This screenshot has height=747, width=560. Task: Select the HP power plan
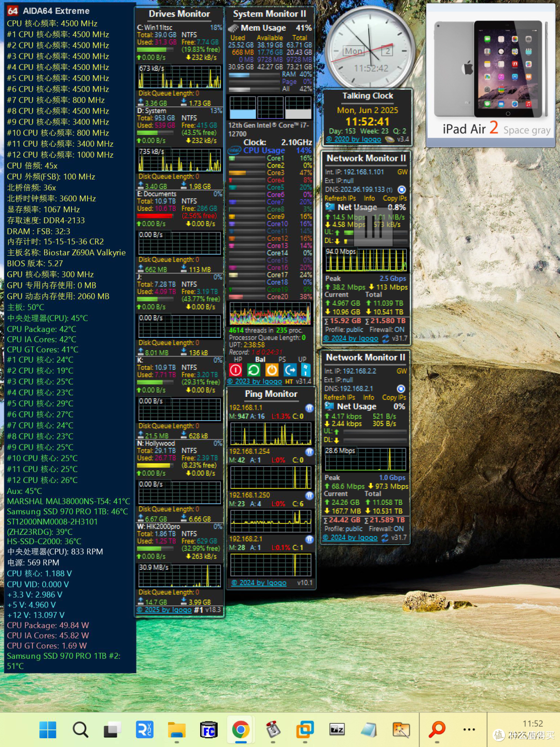(238, 359)
